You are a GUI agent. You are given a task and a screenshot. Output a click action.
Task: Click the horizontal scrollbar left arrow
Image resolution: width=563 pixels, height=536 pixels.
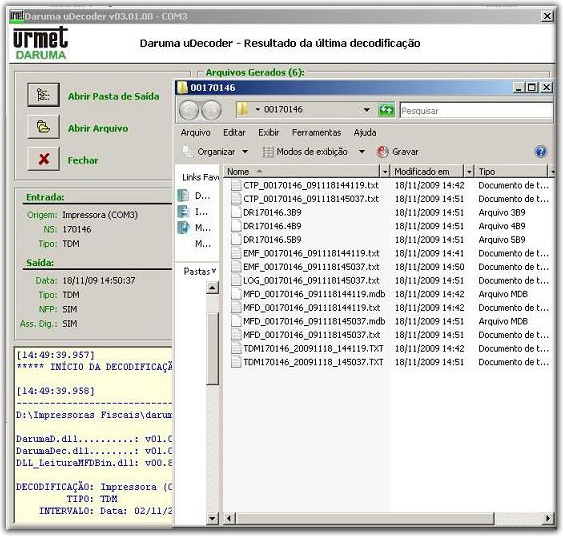coord(229,518)
